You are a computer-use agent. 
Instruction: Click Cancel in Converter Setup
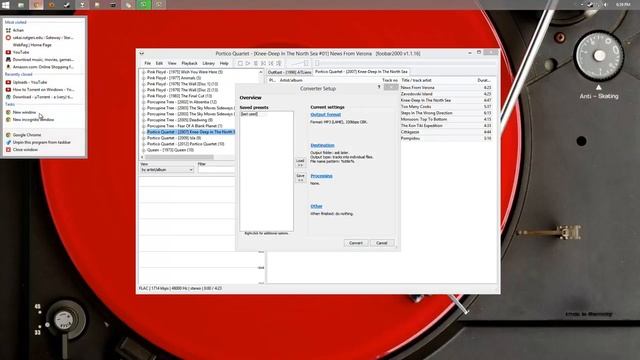pyautogui.click(x=382, y=243)
